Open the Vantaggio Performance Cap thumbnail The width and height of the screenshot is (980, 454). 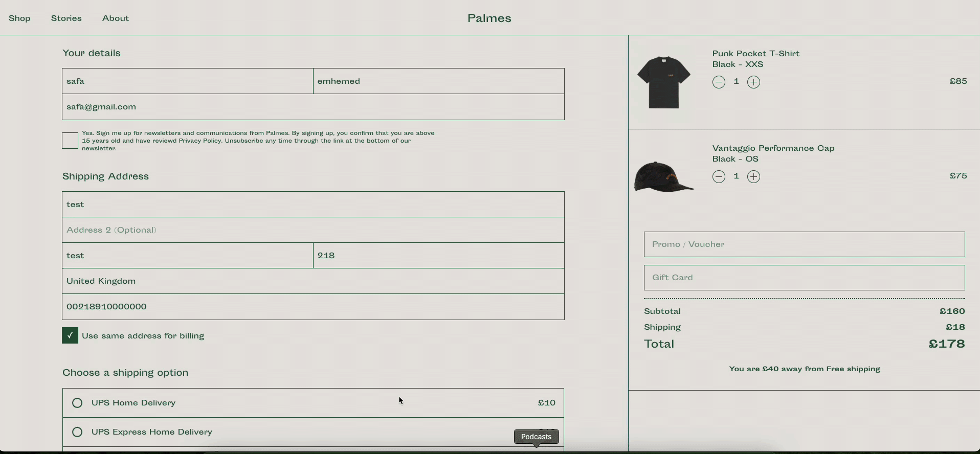point(664,177)
